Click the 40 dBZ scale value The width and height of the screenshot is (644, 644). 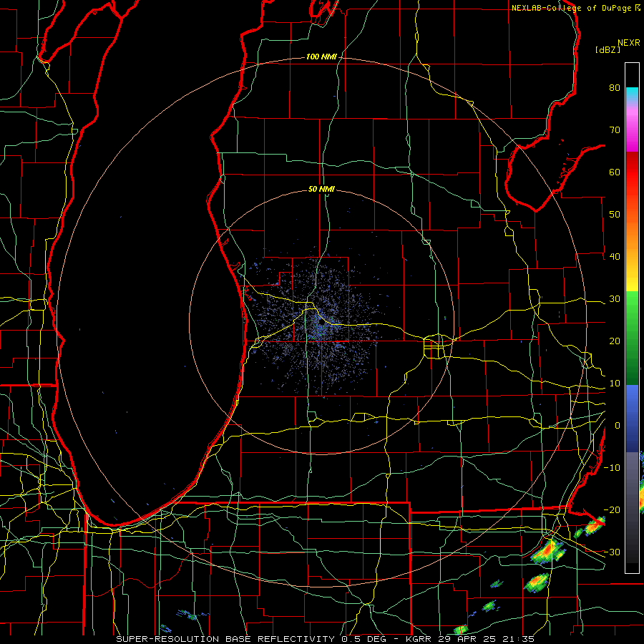click(615, 256)
